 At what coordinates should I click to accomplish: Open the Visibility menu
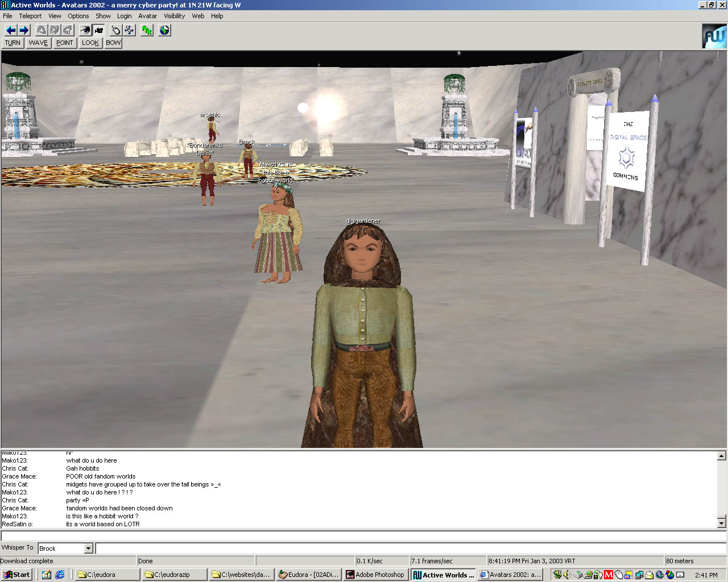click(174, 16)
